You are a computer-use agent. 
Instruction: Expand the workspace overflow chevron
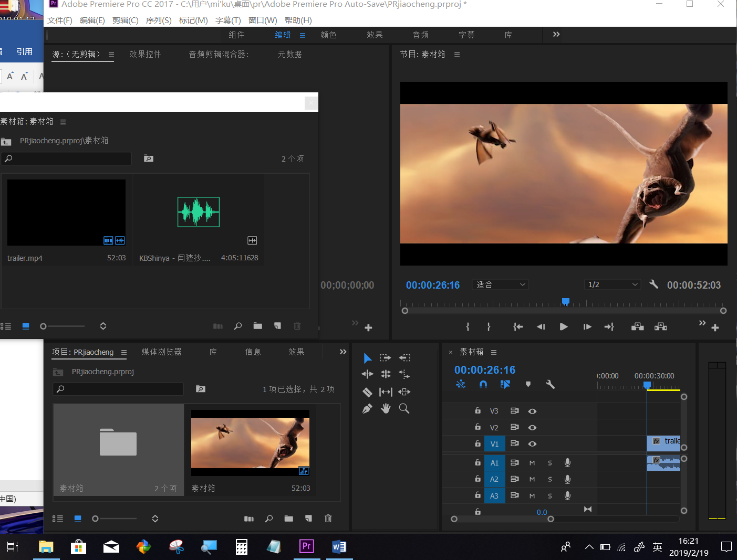tap(556, 35)
